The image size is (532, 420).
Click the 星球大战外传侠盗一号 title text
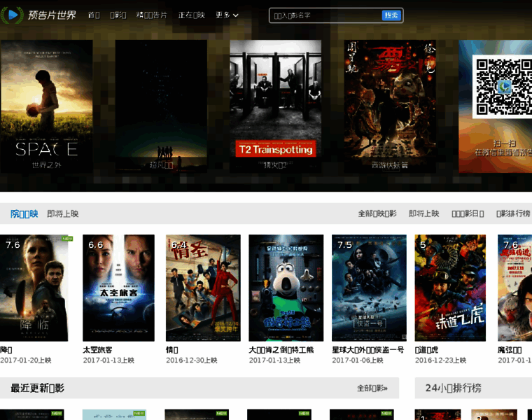pyautogui.click(x=367, y=350)
